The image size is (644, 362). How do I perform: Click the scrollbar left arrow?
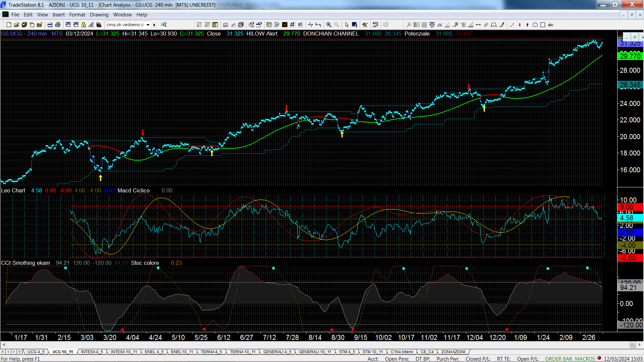tap(4, 345)
